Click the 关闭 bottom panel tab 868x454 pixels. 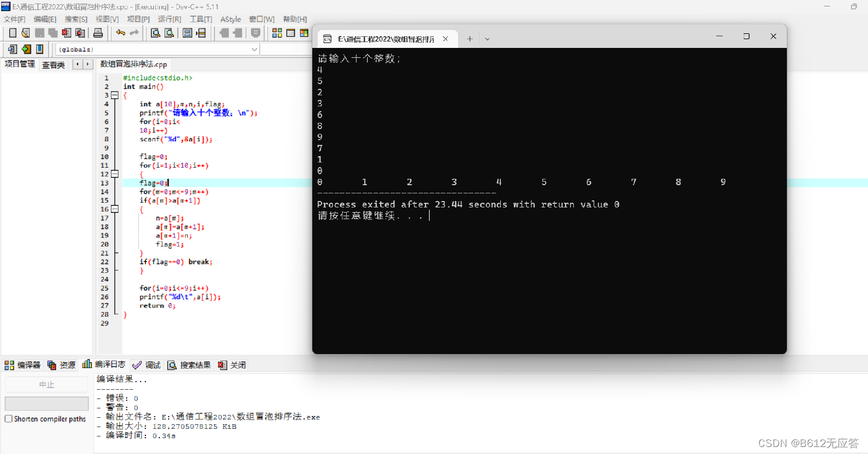pyautogui.click(x=232, y=365)
